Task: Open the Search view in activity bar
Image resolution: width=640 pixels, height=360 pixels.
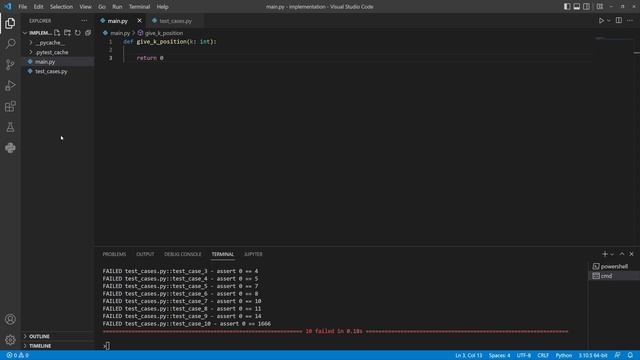Action: (10, 44)
